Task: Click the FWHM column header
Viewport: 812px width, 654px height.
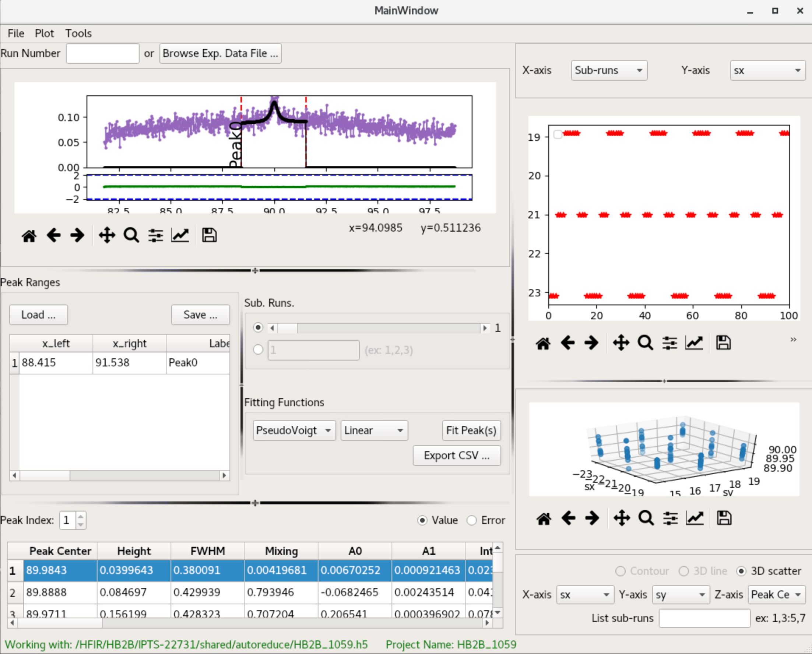Action: pyautogui.click(x=208, y=551)
